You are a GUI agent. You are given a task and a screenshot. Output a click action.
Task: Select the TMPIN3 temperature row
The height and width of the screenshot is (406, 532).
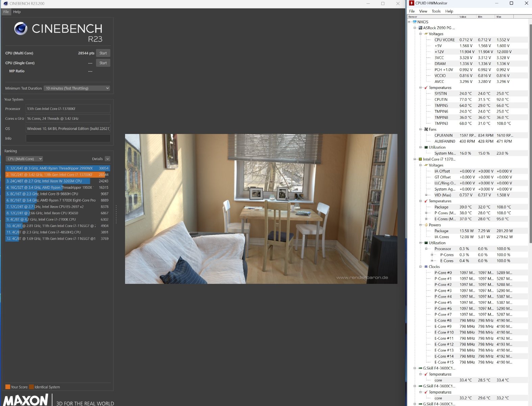point(480,123)
